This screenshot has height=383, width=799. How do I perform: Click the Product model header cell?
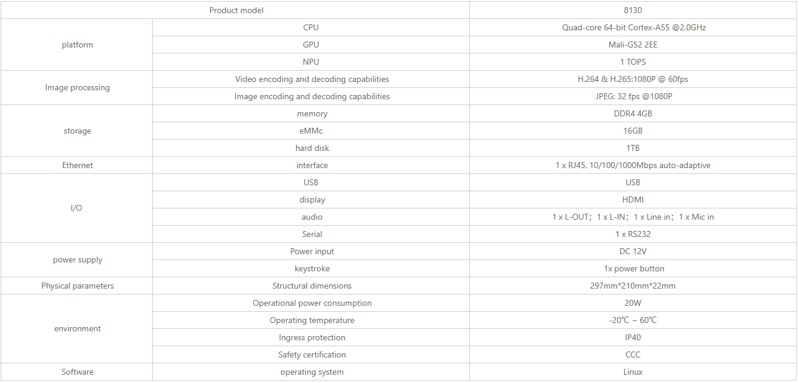coord(235,10)
